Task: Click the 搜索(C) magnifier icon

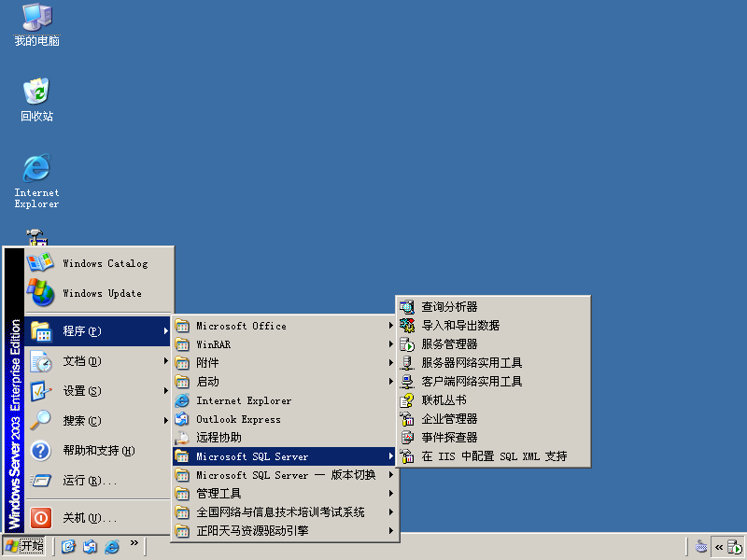Action: point(41,421)
